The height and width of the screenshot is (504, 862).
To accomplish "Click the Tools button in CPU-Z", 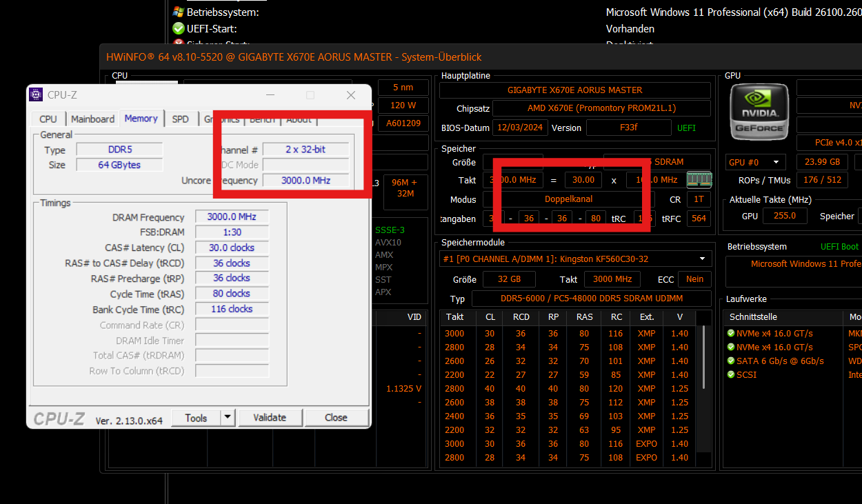I will (196, 418).
